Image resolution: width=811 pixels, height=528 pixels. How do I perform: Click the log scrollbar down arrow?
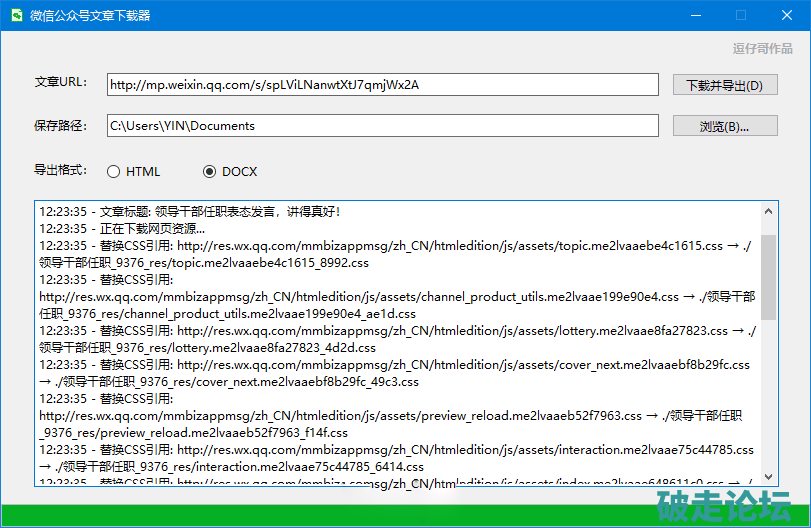coord(769,476)
